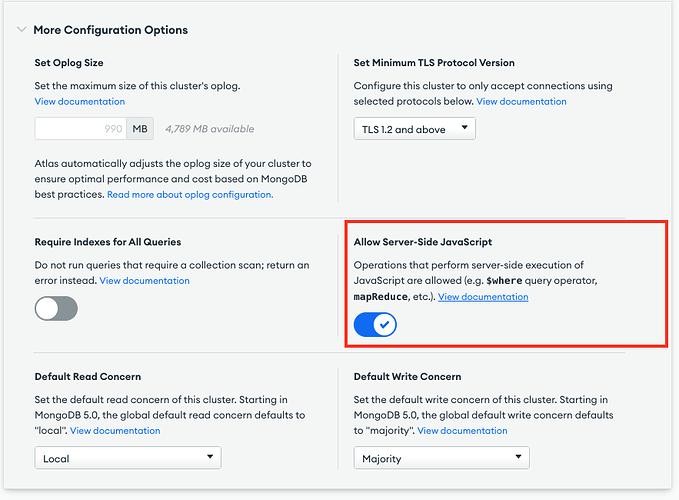
Task: Open the Majority write concern dropdown
Action: click(x=441, y=458)
